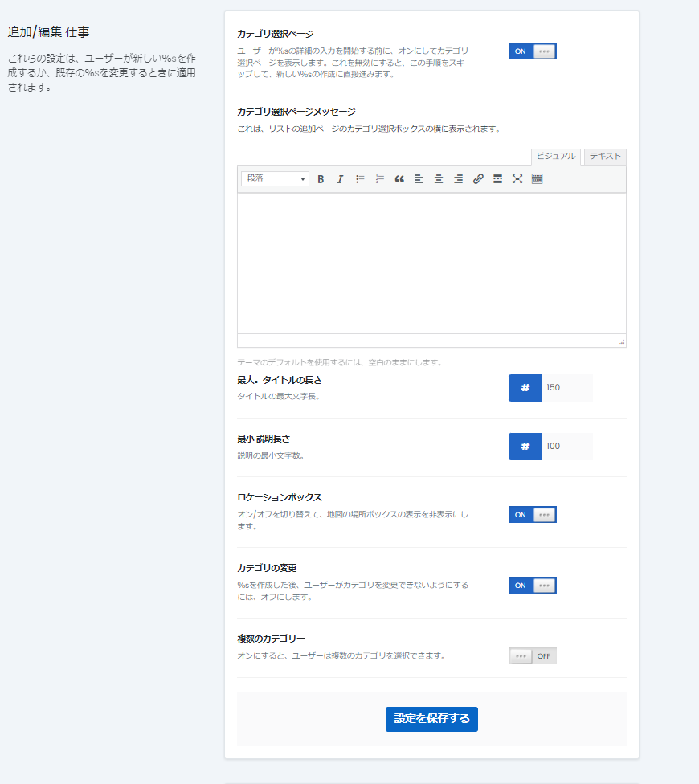Click inside the category message editor area
Image resolution: width=699 pixels, height=784 pixels.
coord(431,263)
